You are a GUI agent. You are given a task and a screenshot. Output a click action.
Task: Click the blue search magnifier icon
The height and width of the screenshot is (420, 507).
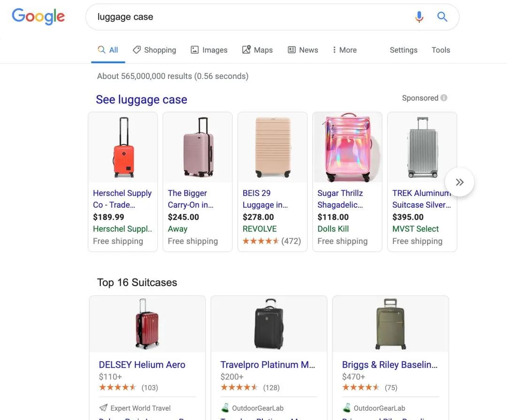(442, 17)
